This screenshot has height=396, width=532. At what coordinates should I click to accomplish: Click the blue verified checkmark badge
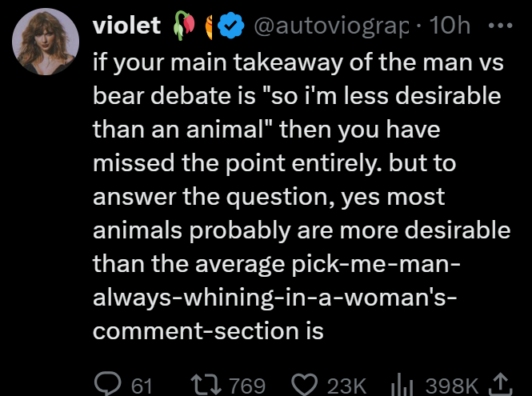(233, 27)
